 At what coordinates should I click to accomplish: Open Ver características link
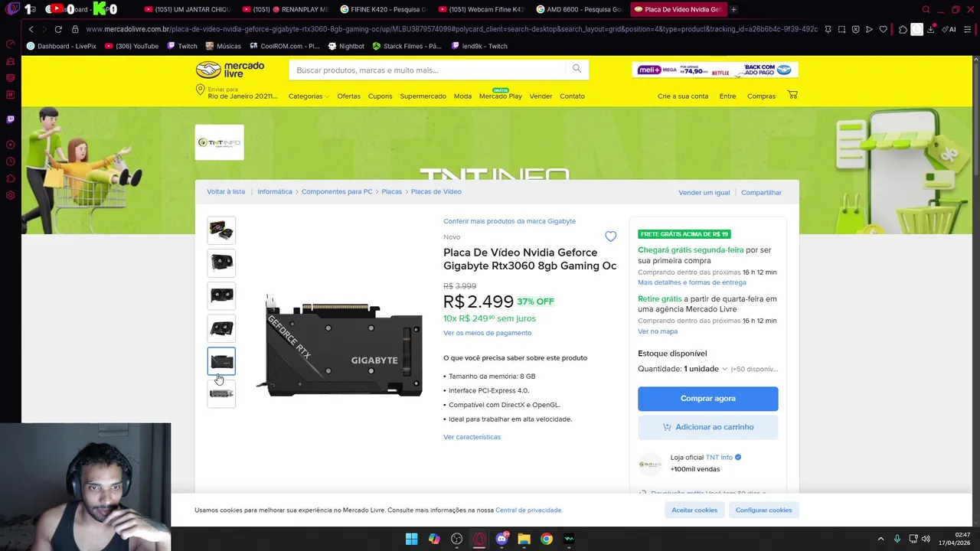472,437
